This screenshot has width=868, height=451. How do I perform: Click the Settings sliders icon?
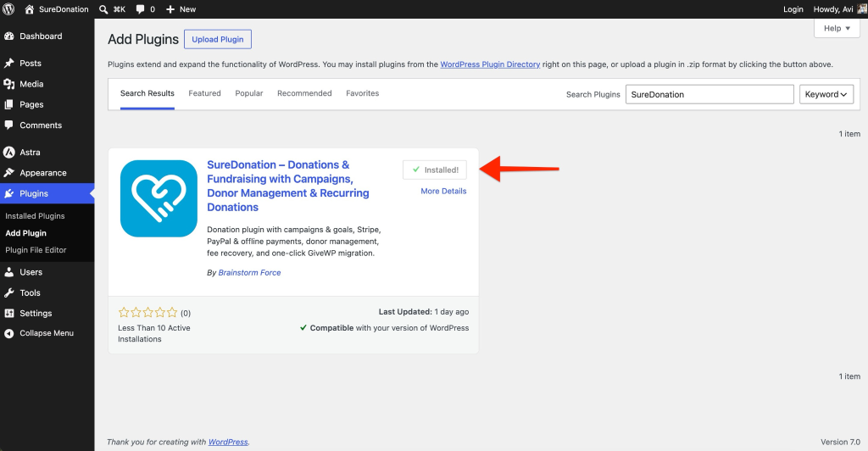tap(8, 313)
